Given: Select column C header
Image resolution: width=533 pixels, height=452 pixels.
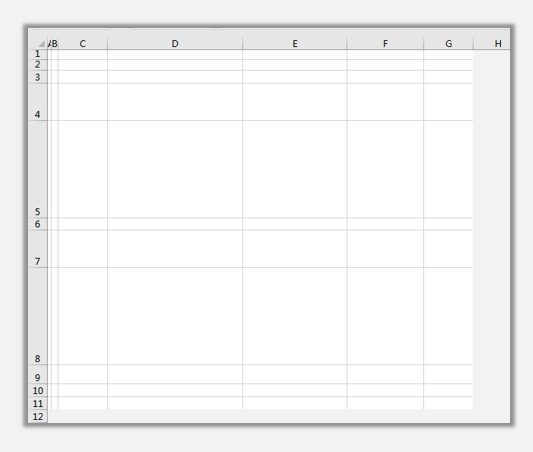Looking at the screenshot, I should [x=83, y=44].
